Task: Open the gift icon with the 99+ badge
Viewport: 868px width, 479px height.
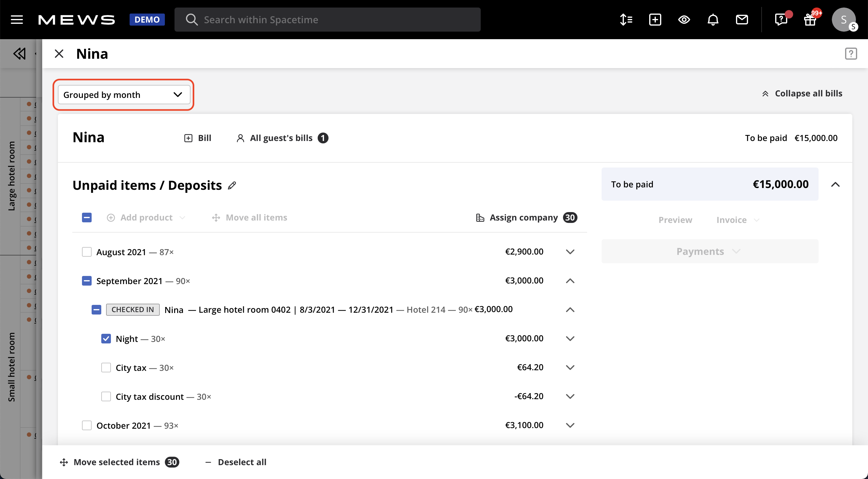Action: tap(810, 20)
